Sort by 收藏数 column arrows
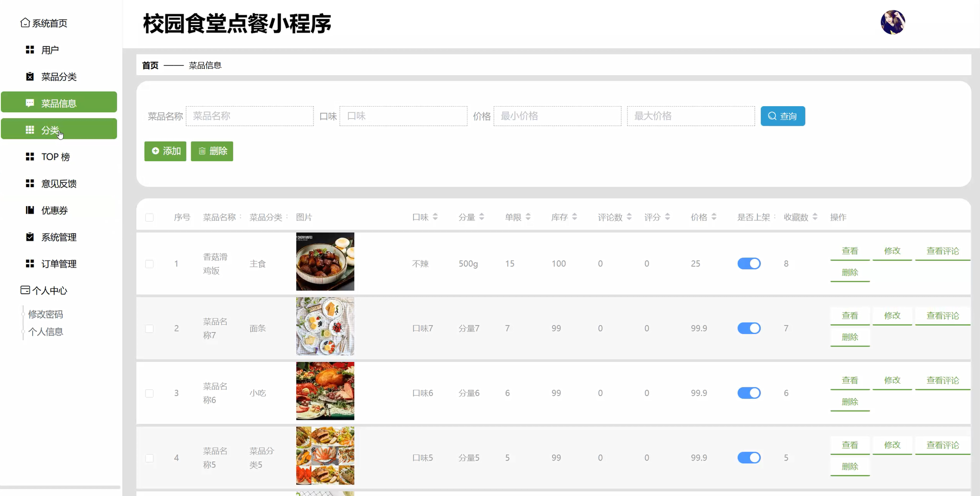The image size is (980, 496). coord(815,217)
